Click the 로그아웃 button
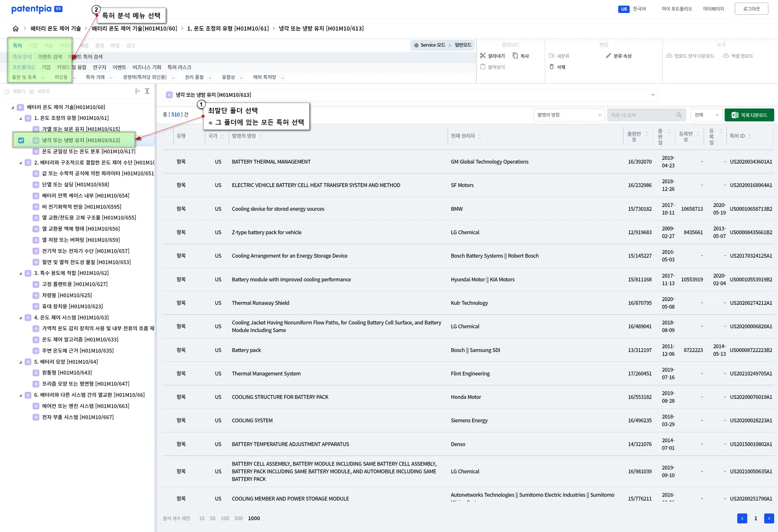This screenshot has width=778, height=532. coord(751,9)
